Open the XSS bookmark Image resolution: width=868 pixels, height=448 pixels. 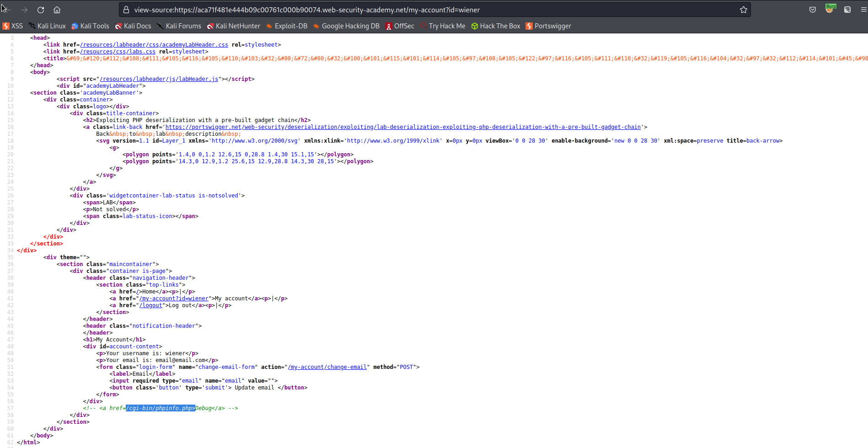12,26
